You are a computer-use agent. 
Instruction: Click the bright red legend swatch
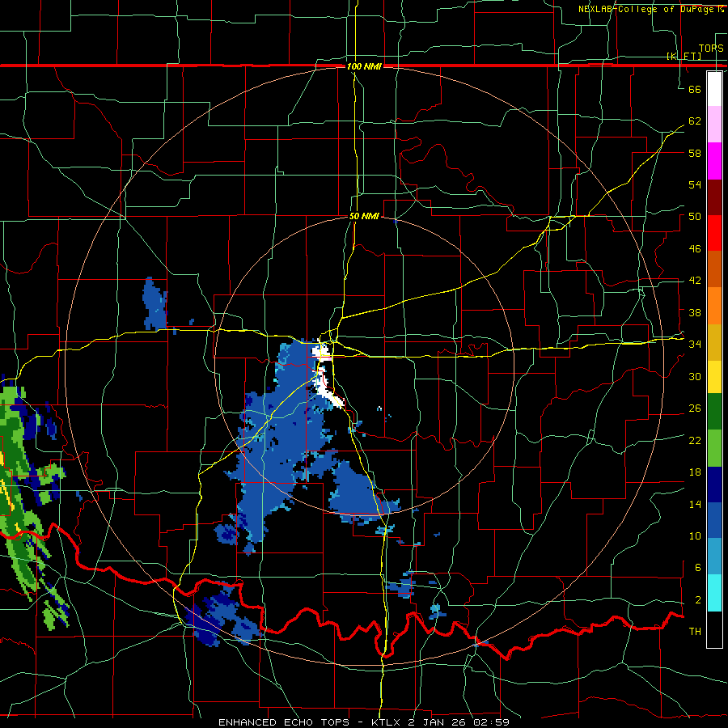point(714,233)
